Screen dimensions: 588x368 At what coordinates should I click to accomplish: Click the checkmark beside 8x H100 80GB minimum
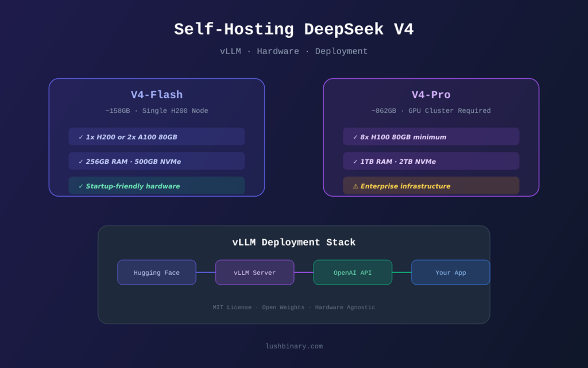(x=355, y=137)
